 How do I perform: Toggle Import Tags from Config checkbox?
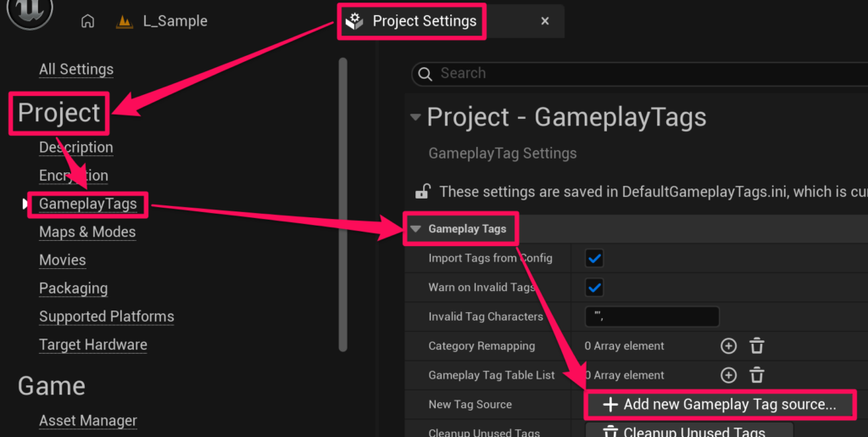595,258
